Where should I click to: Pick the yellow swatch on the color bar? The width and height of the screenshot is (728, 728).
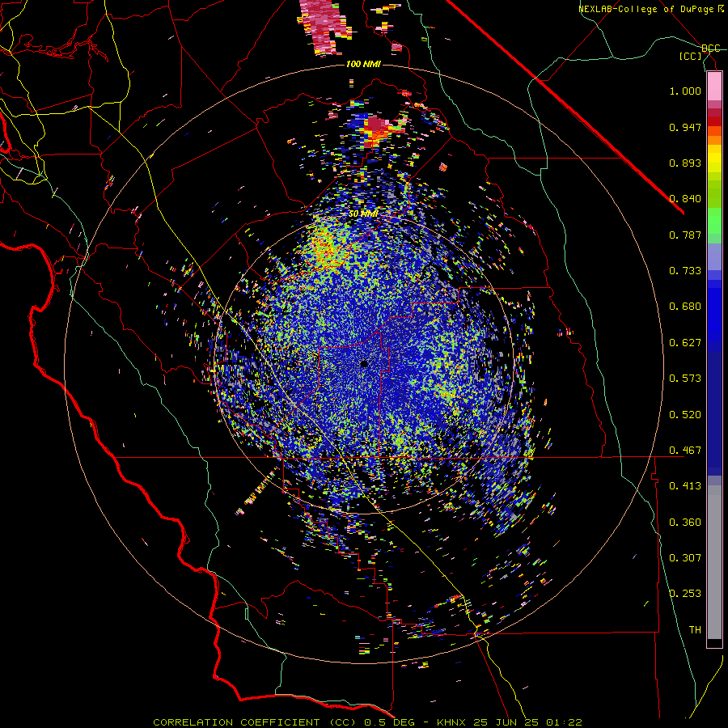[714, 159]
